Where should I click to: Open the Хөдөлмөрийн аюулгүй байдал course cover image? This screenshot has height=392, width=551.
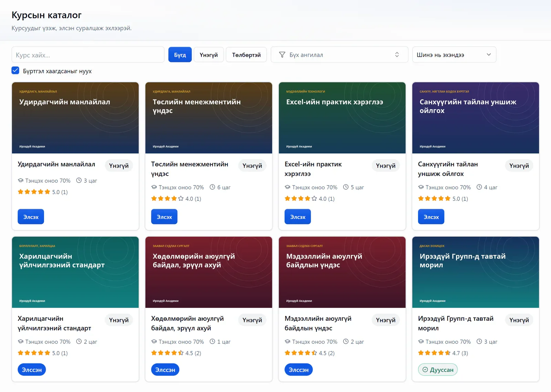[x=209, y=272]
